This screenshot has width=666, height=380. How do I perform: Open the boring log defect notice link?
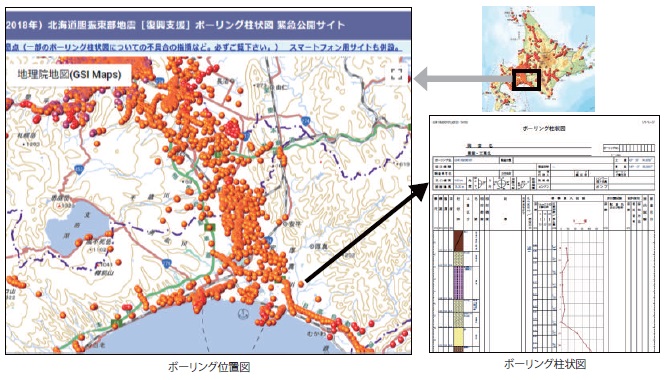[x=143, y=47]
